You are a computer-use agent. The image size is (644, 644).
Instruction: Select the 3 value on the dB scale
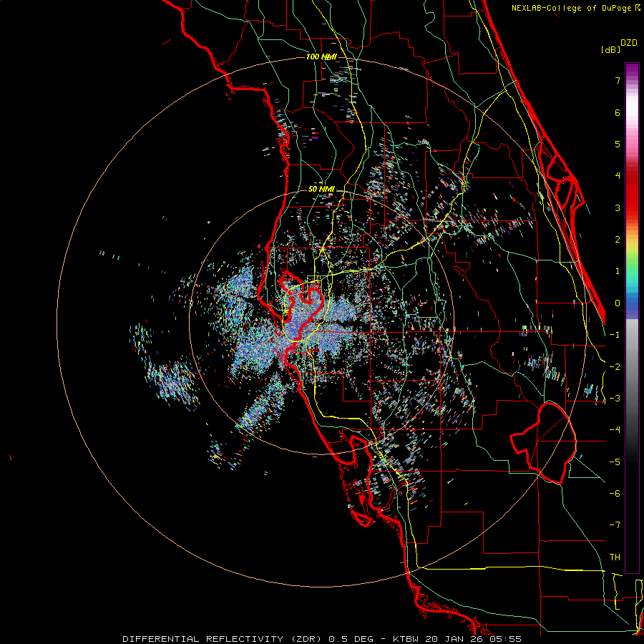point(618,208)
